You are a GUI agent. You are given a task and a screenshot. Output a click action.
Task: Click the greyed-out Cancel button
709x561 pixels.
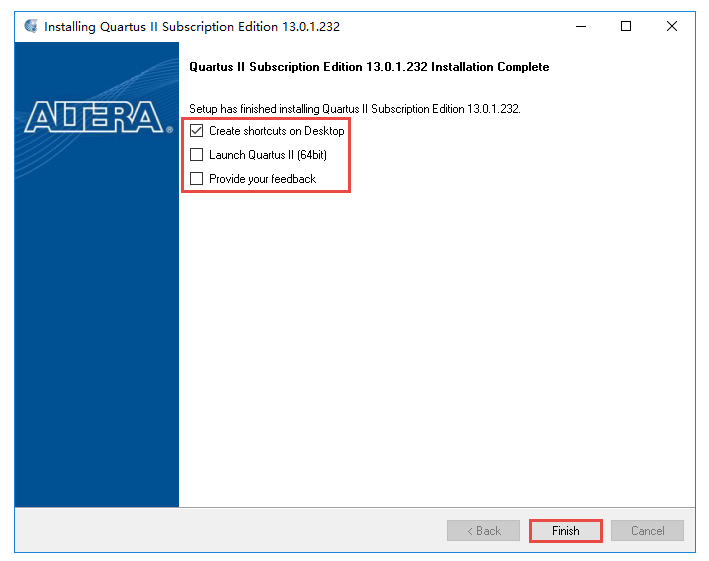pos(647,531)
